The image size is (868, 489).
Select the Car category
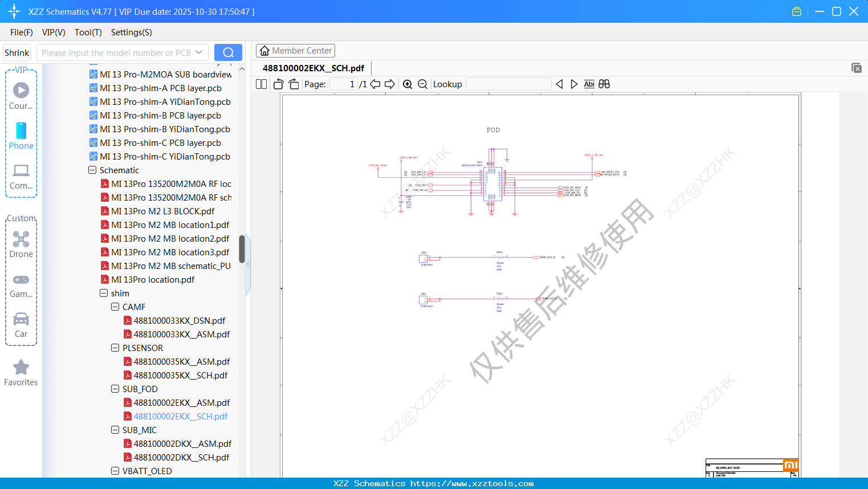[21, 325]
